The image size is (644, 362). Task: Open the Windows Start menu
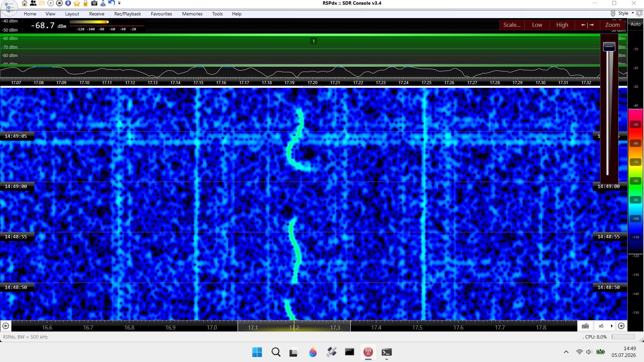click(x=257, y=352)
